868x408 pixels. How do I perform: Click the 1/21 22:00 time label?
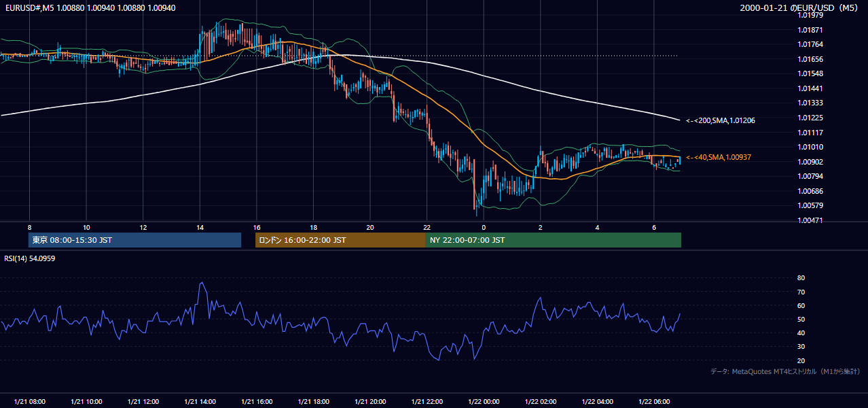[x=427, y=402]
